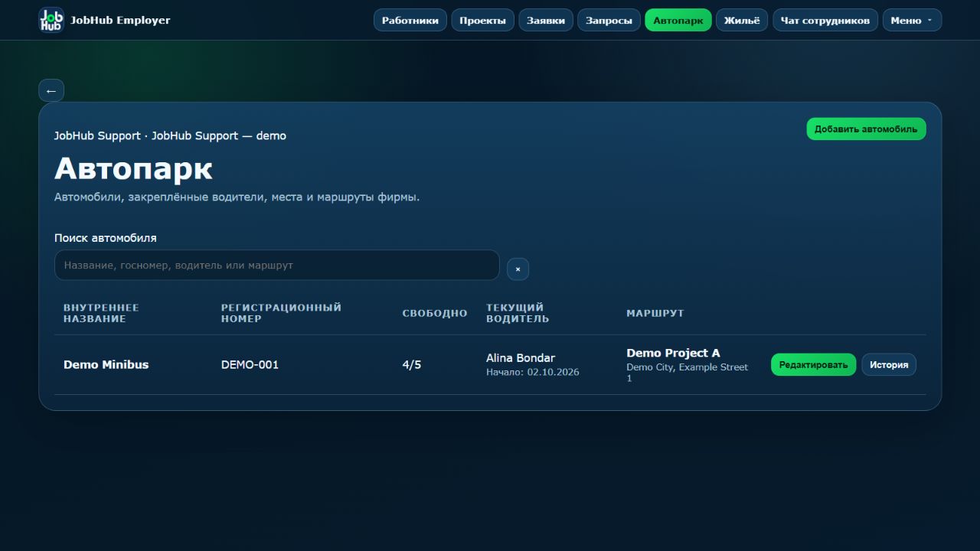The height and width of the screenshot is (551, 980).
Task: Click the JobHub Support — demo breadcrumb
Action: tap(219, 135)
